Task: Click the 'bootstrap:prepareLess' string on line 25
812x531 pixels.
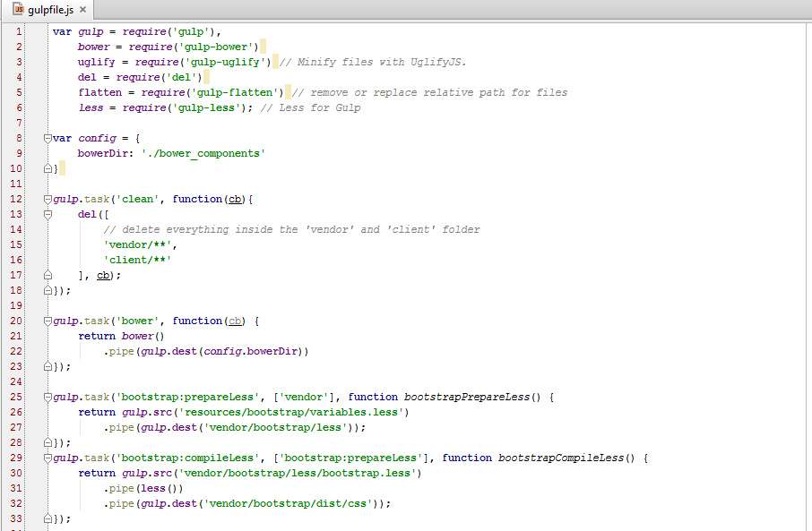Action: click(187, 397)
